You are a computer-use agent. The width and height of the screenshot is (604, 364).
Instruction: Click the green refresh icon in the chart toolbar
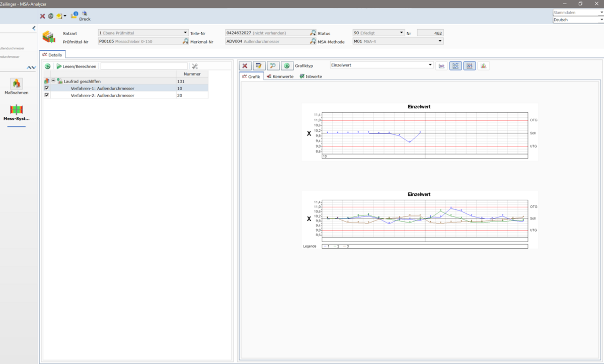(x=287, y=66)
